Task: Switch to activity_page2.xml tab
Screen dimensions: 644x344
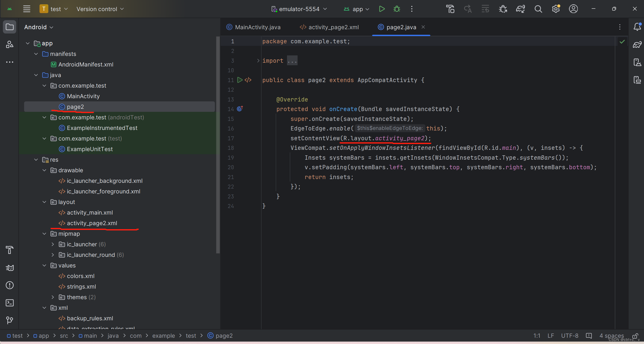Action: 329,27
